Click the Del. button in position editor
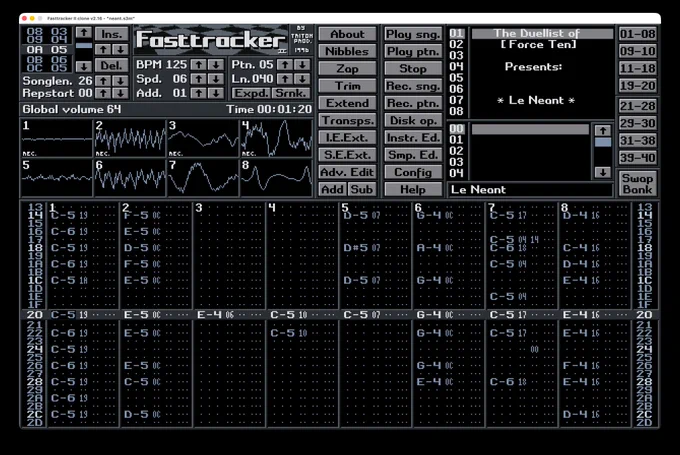 coord(111,66)
